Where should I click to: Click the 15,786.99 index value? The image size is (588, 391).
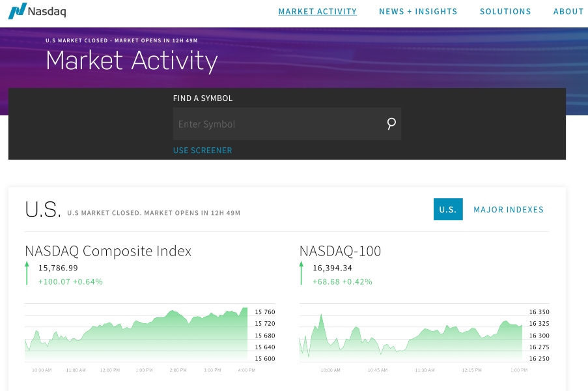[58, 268]
